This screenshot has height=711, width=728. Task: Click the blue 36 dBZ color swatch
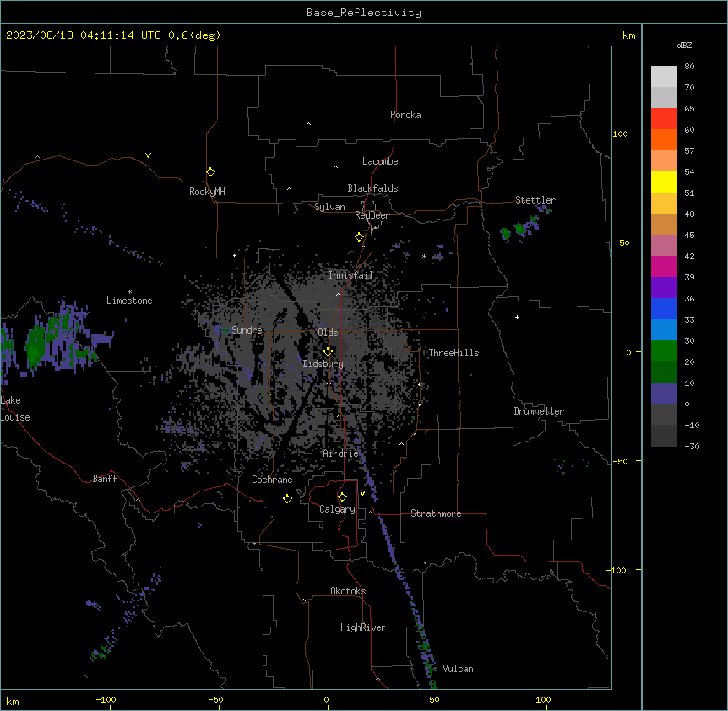[664, 308]
